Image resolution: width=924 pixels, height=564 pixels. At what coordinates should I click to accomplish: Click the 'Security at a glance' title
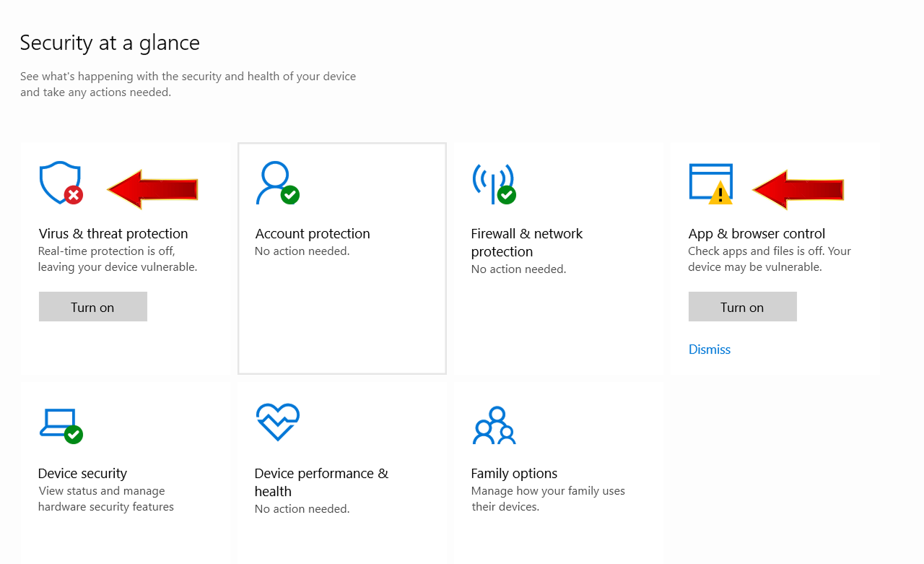pyautogui.click(x=110, y=43)
